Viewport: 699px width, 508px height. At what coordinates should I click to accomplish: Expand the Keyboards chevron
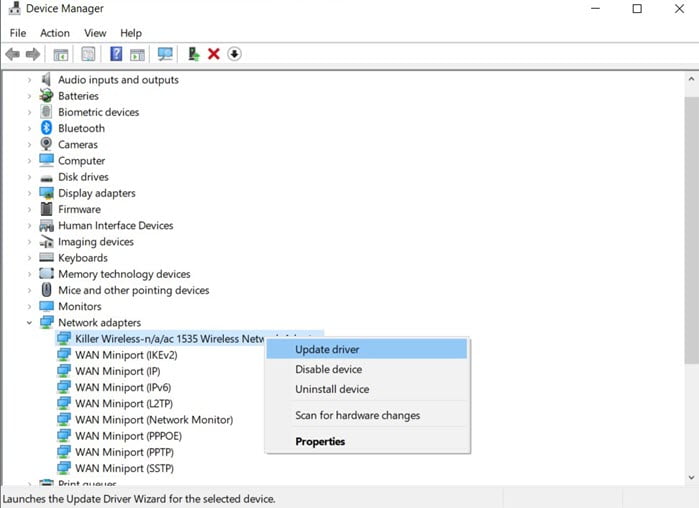click(29, 258)
